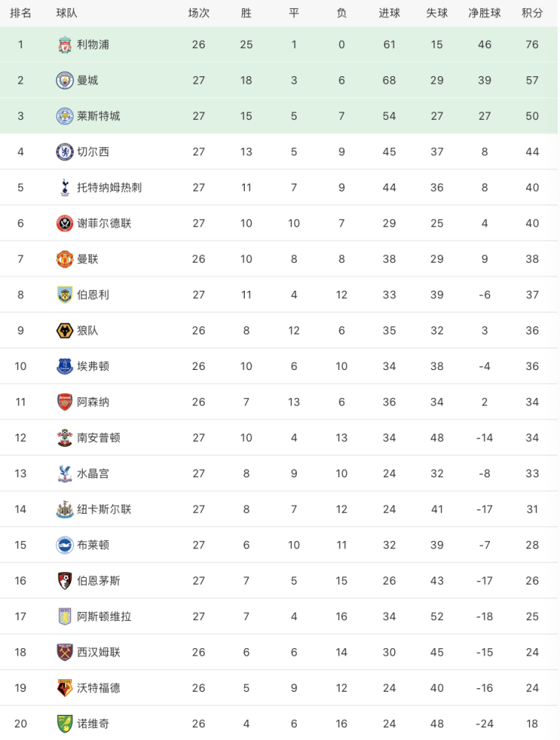Viewport: 560px width, 740px height.
Task: Open the 纽卡斯尔联 team name link
Action: pyautogui.click(x=104, y=509)
